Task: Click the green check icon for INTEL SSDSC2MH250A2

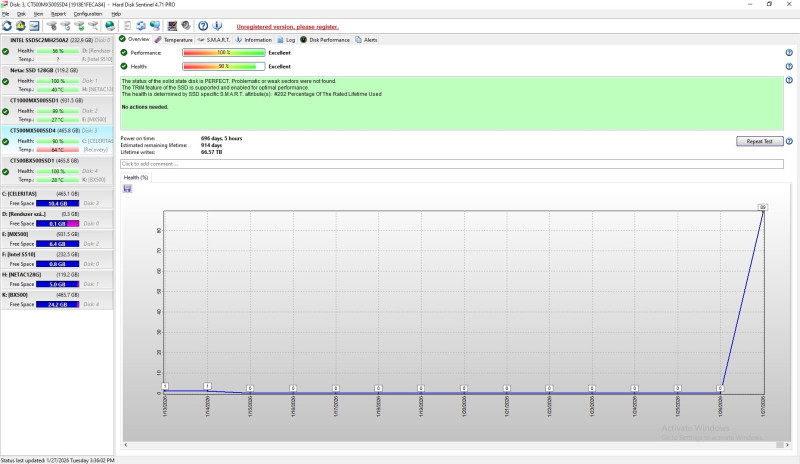Action: [x=6, y=51]
